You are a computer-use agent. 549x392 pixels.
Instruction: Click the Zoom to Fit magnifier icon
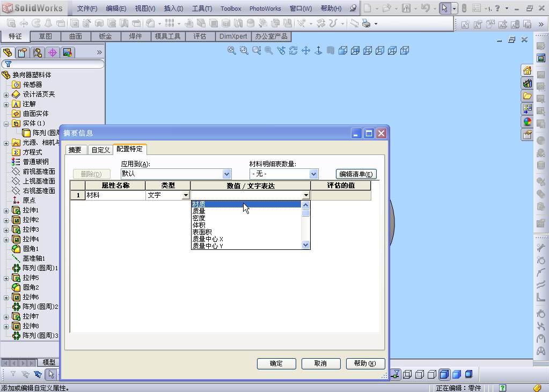pyautogui.click(x=231, y=50)
